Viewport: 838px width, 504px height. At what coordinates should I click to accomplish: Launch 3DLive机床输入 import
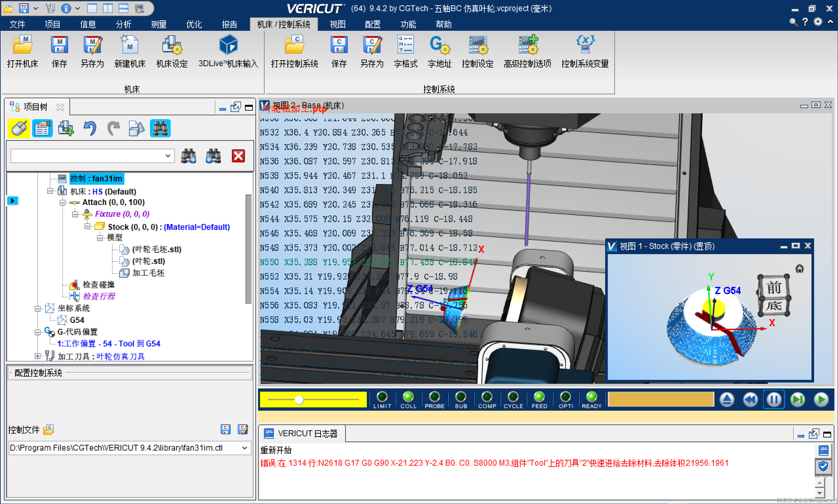[228, 51]
